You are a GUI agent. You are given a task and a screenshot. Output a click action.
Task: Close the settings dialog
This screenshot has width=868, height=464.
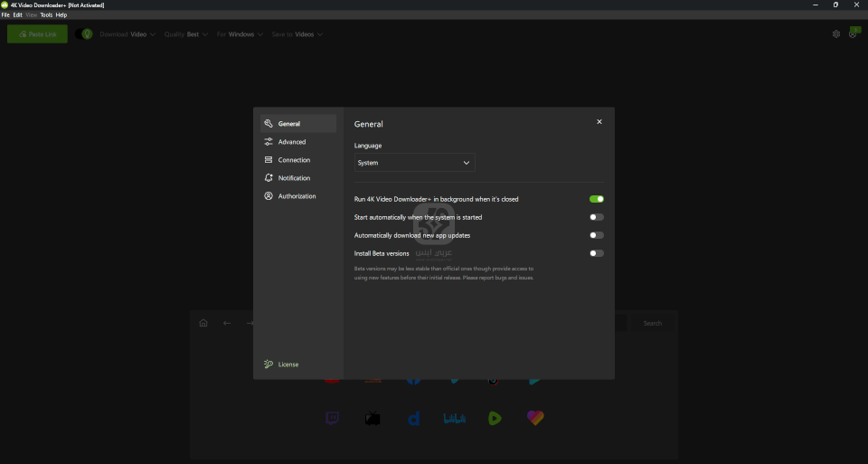point(599,122)
